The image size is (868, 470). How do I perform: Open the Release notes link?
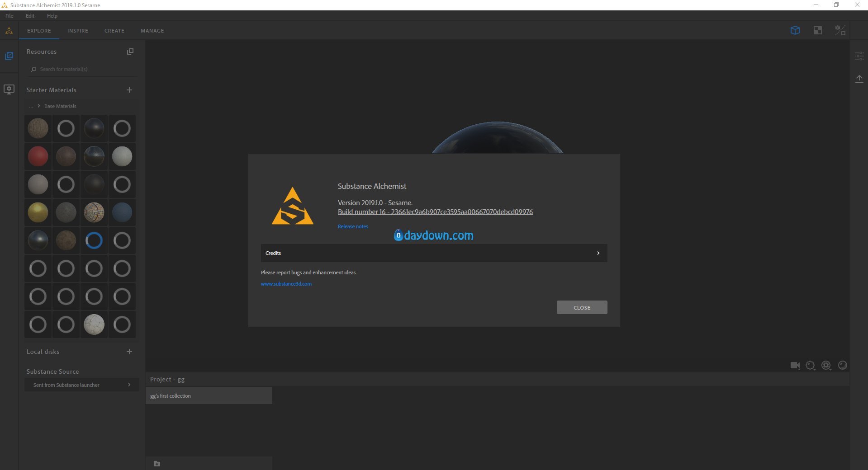[x=352, y=226]
